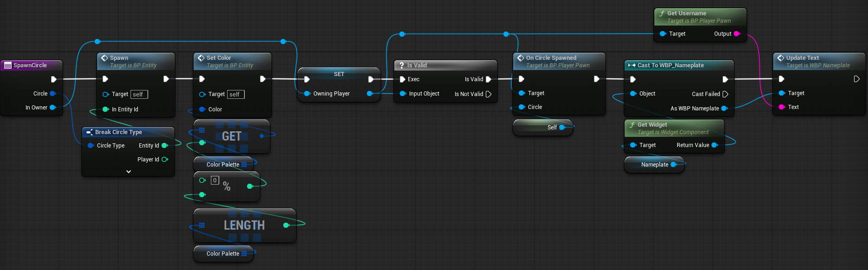
Task: Click the question mark icon on Is Valid node
Action: 402,65
